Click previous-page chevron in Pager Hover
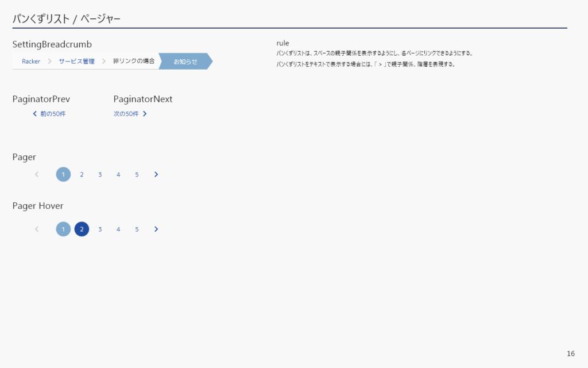Viewport: 588px width, 368px height. click(37, 229)
